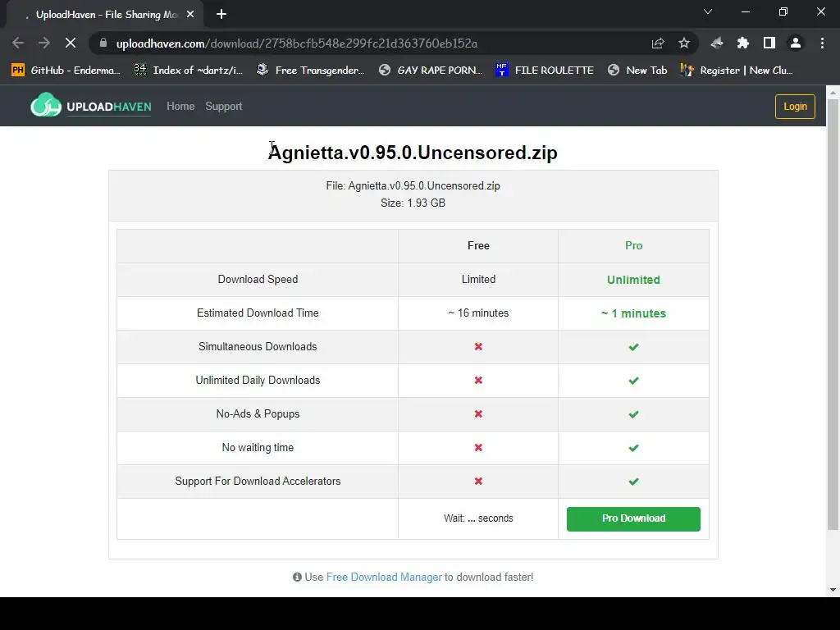Click green check in Download Accelerators row
The image size is (840, 630).
(633, 482)
